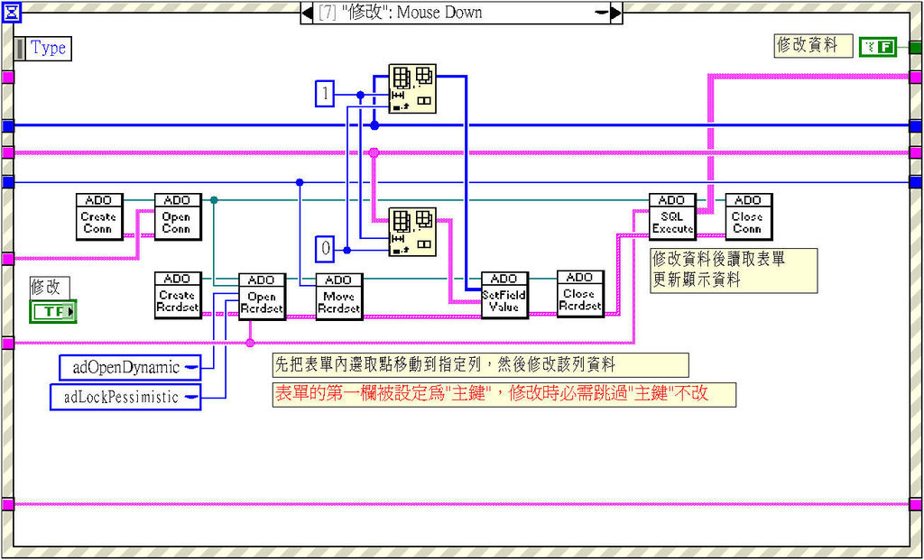Click comment starting with 先把表單內選取點

[x=480, y=365]
